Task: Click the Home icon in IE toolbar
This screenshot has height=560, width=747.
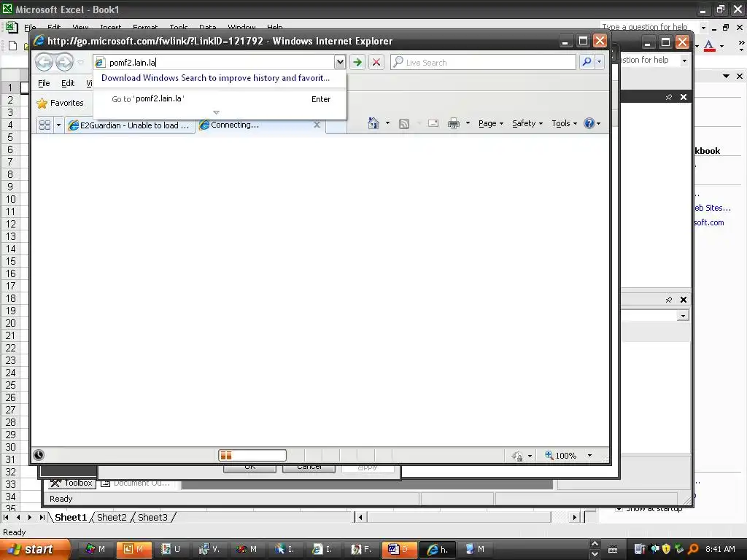Action: (373, 123)
